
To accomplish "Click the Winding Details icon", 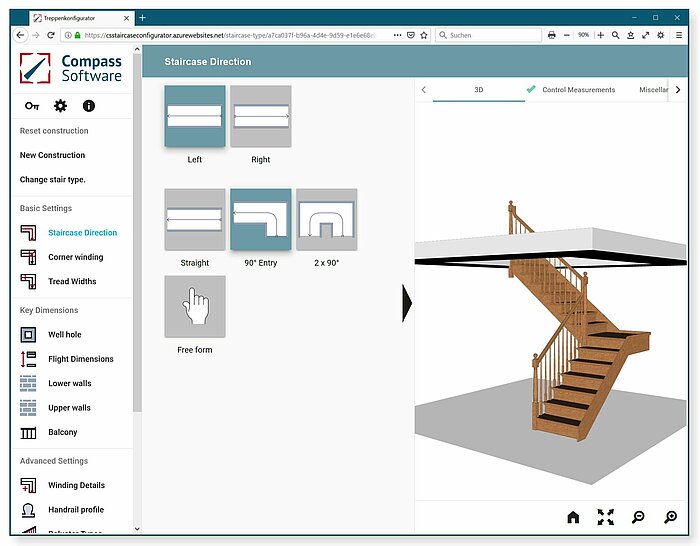I will [x=28, y=485].
